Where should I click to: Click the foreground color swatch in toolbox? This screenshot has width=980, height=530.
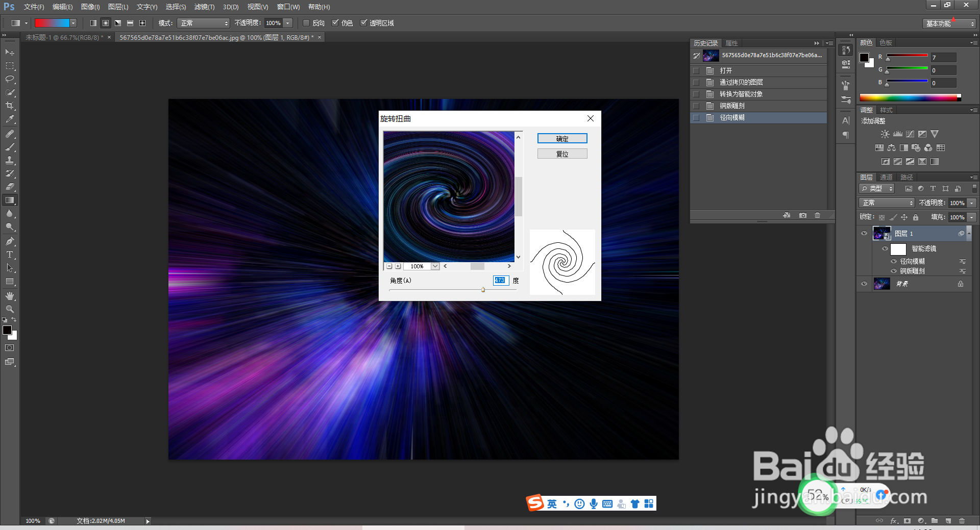tap(7, 331)
